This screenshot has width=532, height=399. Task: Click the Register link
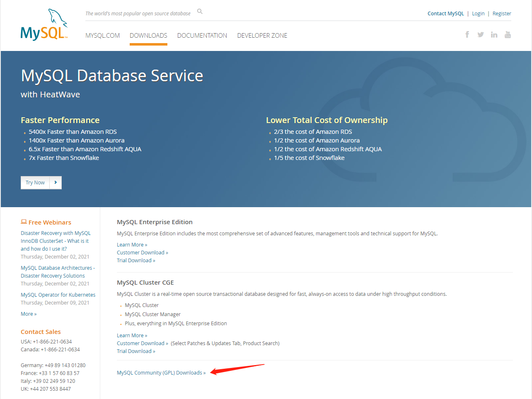[502, 13]
